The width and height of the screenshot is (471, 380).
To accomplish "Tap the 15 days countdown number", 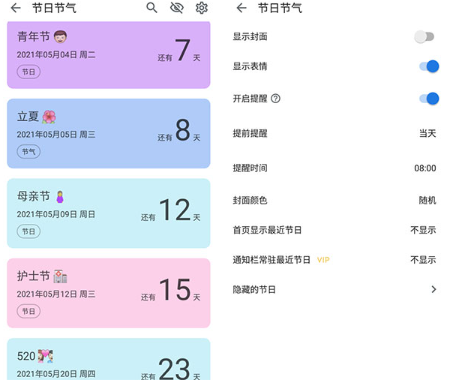I will coord(175,290).
